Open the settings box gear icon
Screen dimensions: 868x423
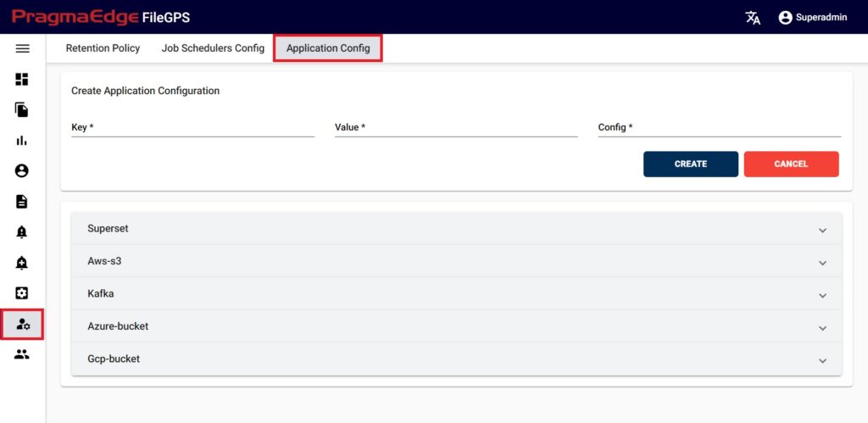pos(21,293)
